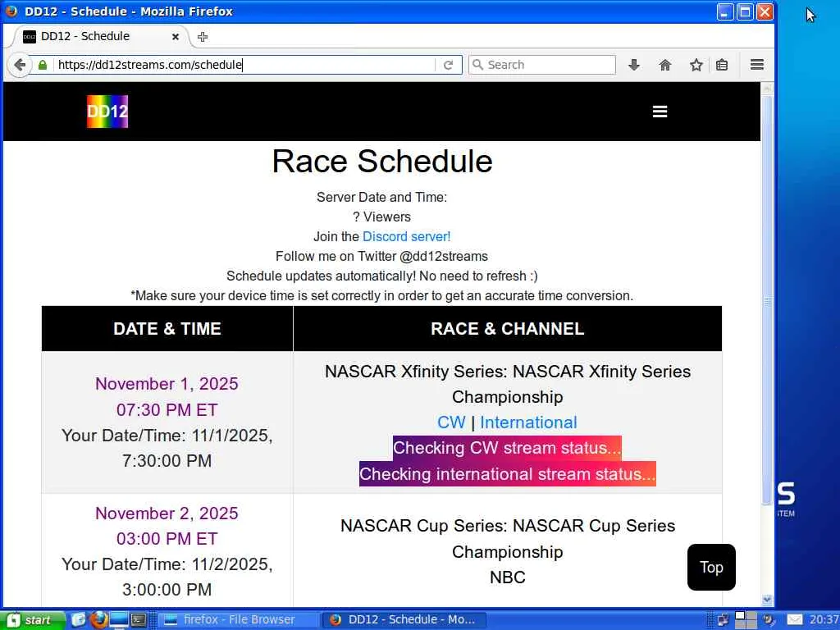
Task: Click the show desktop quick launch icon
Action: 118,620
